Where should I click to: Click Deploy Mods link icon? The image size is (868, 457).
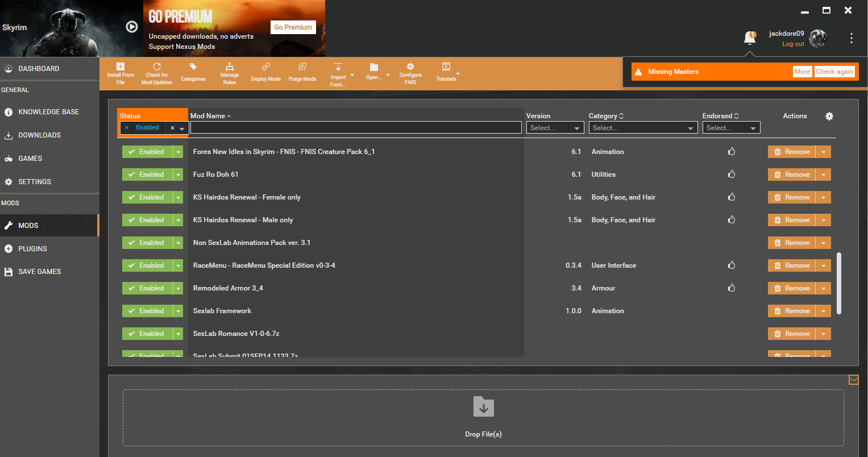[266, 67]
